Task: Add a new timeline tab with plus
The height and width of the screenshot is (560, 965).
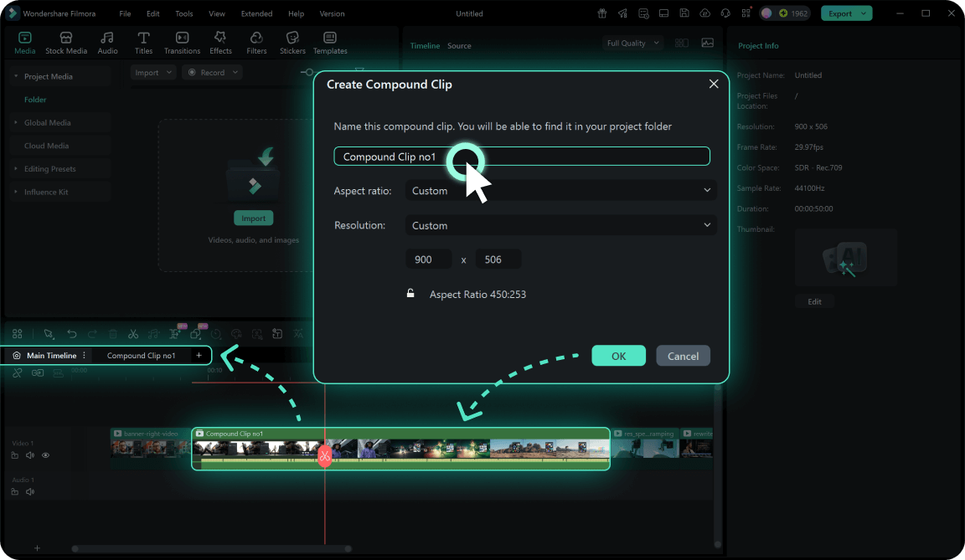Action: click(x=199, y=355)
